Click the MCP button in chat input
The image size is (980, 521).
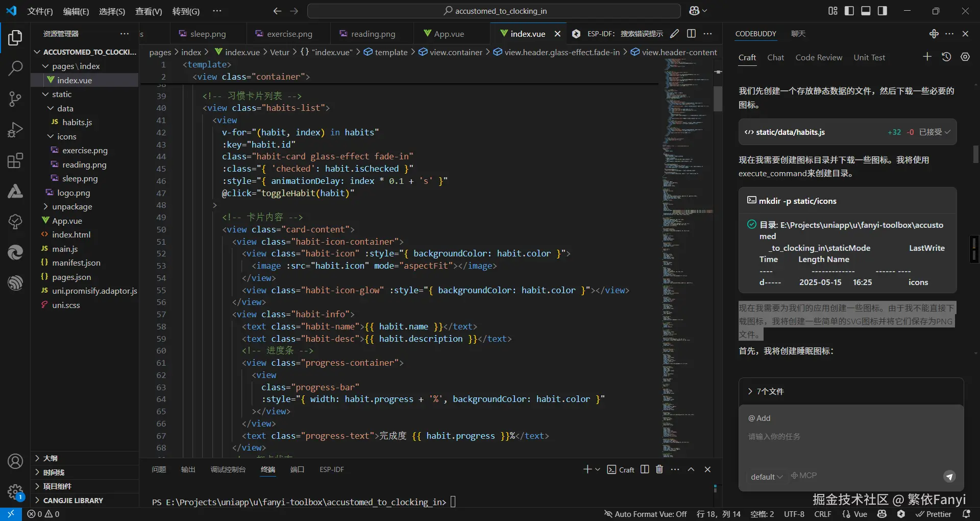[804, 476]
